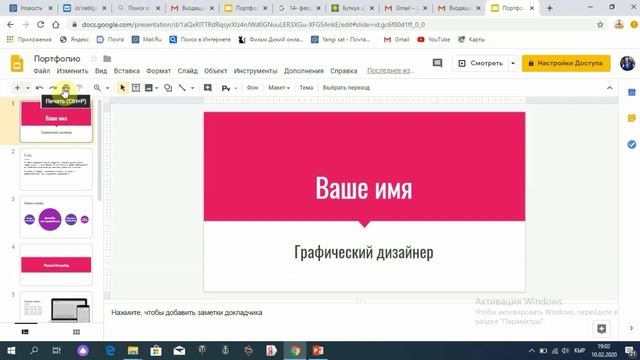Image resolution: width=640 pixels, height=360 pixels.
Task: Select the Paint format roller icon
Action: 80,88
